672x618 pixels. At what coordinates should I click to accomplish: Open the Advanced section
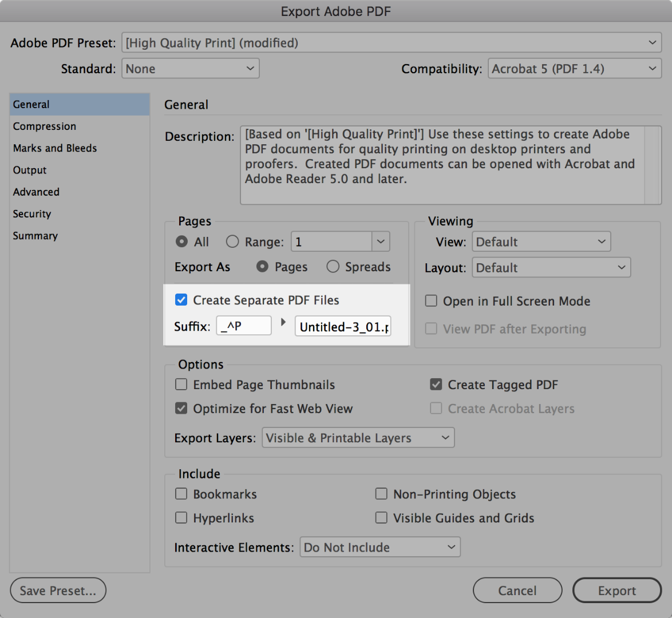(80, 192)
